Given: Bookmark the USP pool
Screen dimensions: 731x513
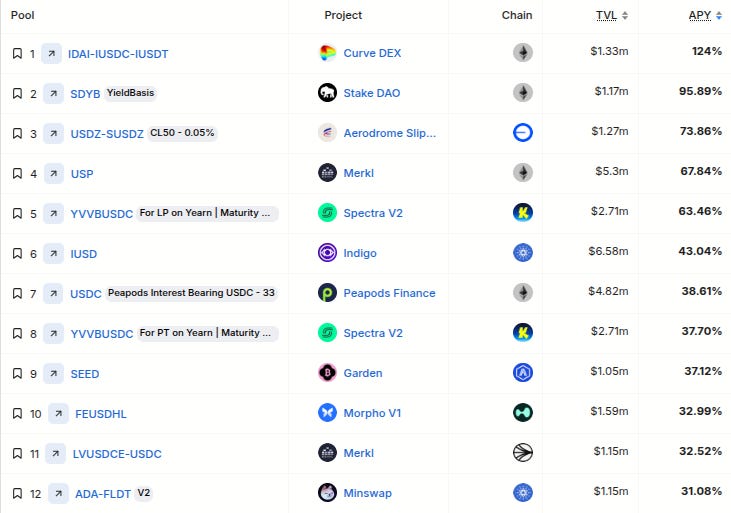Looking at the screenshot, I should [x=17, y=174].
